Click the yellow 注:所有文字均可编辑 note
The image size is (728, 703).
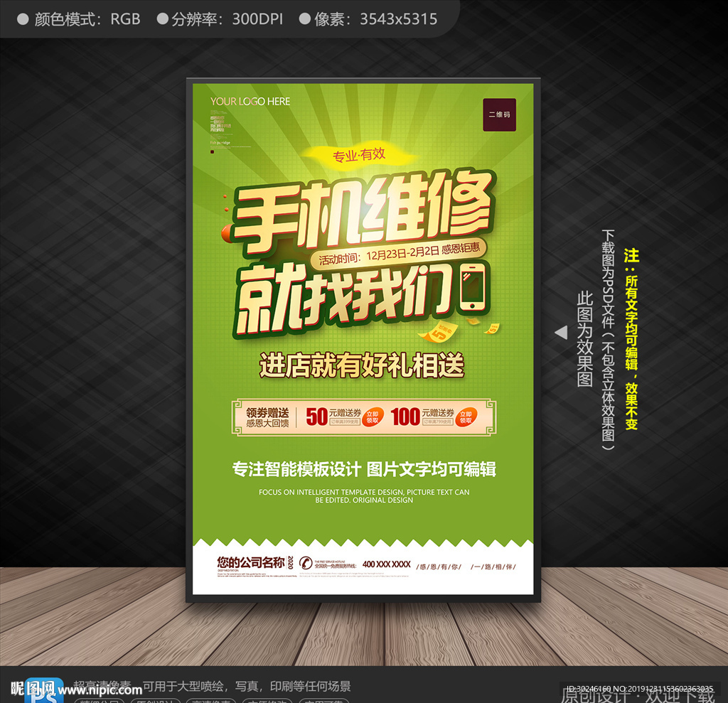[x=631, y=339]
